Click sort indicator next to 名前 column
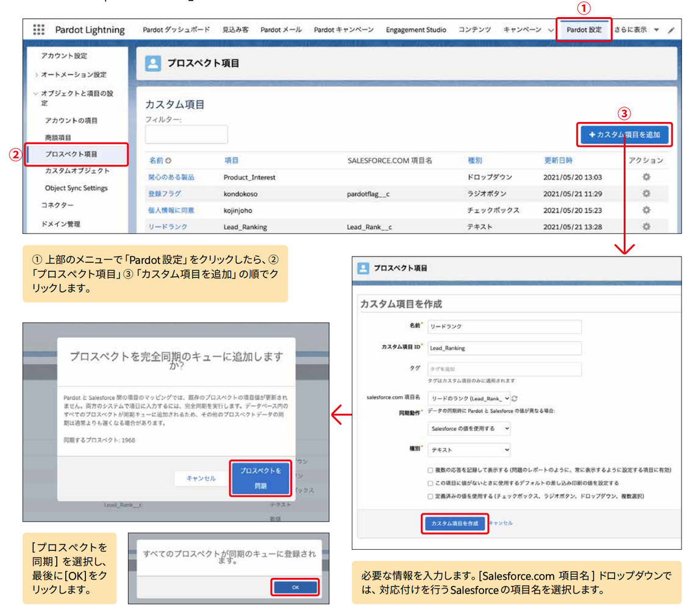700x612 pixels. pos(168,161)
